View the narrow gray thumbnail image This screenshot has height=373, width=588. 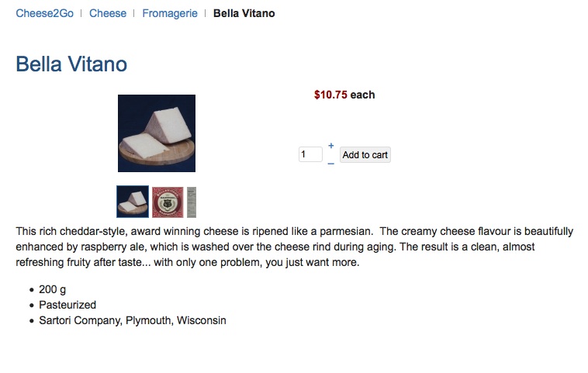tap(192, 202)
